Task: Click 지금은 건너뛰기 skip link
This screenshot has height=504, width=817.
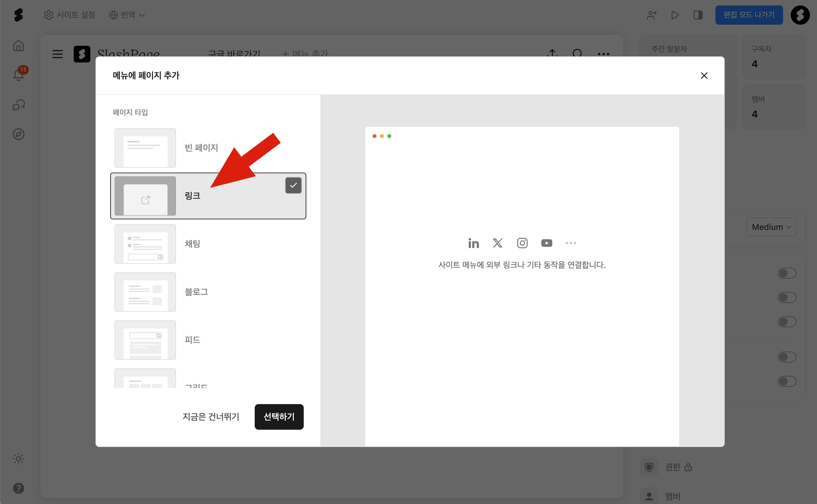Action: click(211, 417)
